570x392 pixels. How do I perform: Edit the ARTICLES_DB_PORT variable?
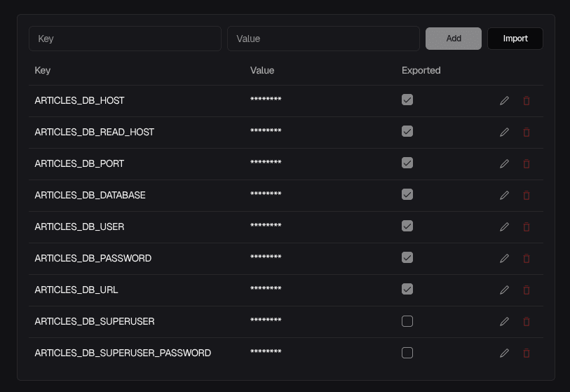tap(504, 164)
